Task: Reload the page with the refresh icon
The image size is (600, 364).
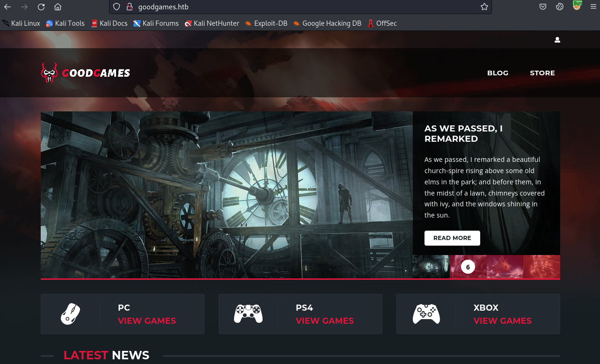Action: [41, 7]
